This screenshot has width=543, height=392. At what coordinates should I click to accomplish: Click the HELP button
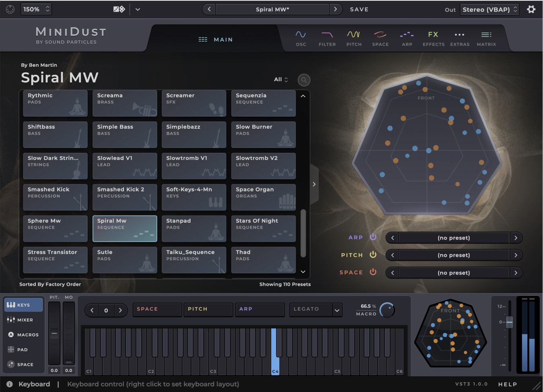[x=508, y=384]
